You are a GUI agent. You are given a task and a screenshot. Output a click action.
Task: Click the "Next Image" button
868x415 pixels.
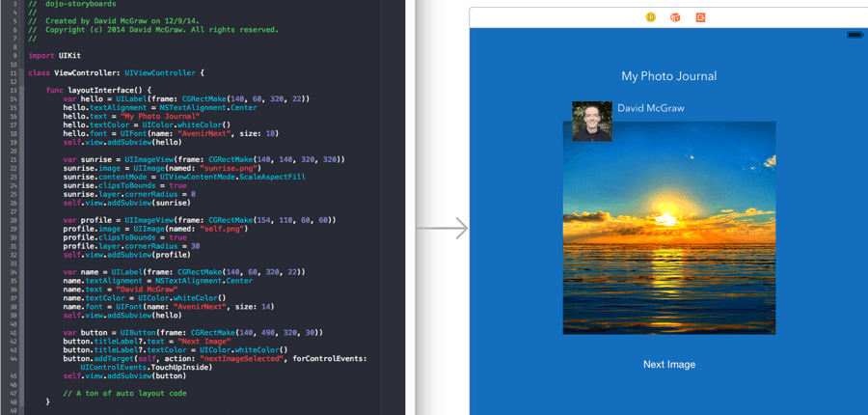point(668,365)
